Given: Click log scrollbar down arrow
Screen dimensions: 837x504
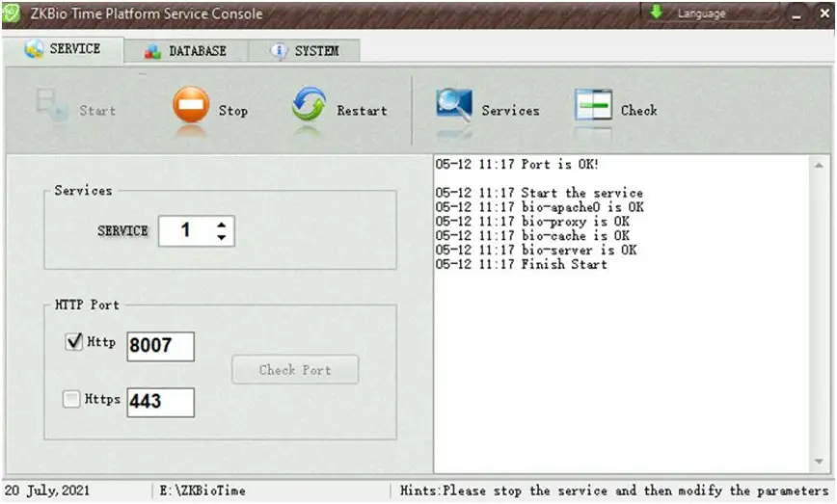Looking at the screenshot, I should pyautogui.click(x=819, y=462).
